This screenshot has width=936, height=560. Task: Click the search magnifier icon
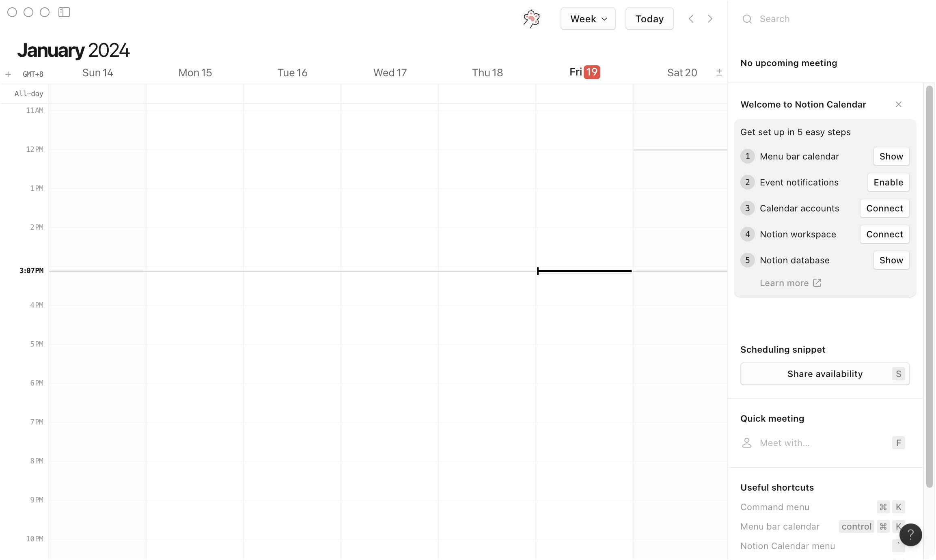747,19
